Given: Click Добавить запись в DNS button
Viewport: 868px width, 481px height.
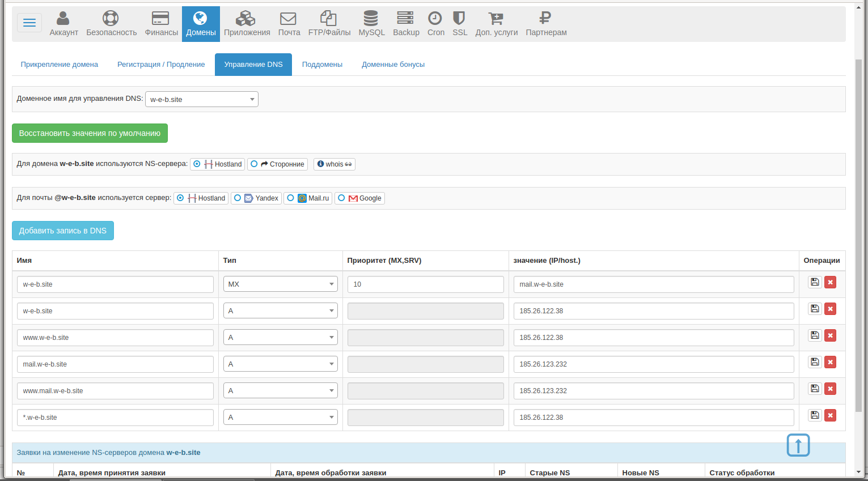Looking at the screenshot, I should [x=63, y=231].
